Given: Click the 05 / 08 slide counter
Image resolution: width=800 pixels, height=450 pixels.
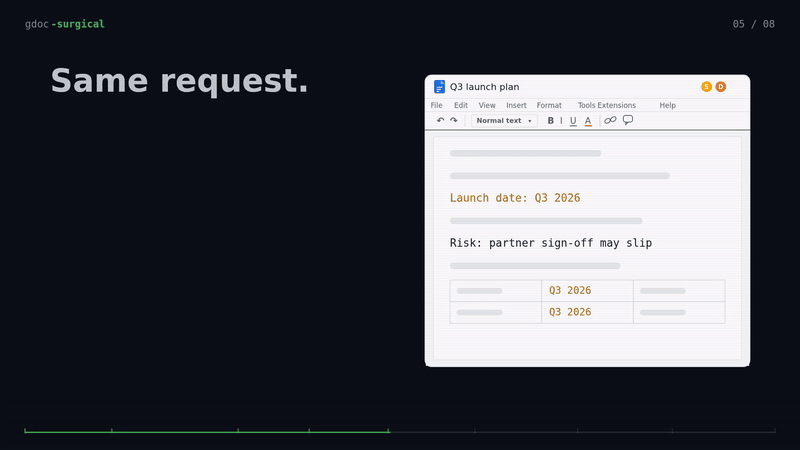Looking at the screenshot, I should point(754,24).
